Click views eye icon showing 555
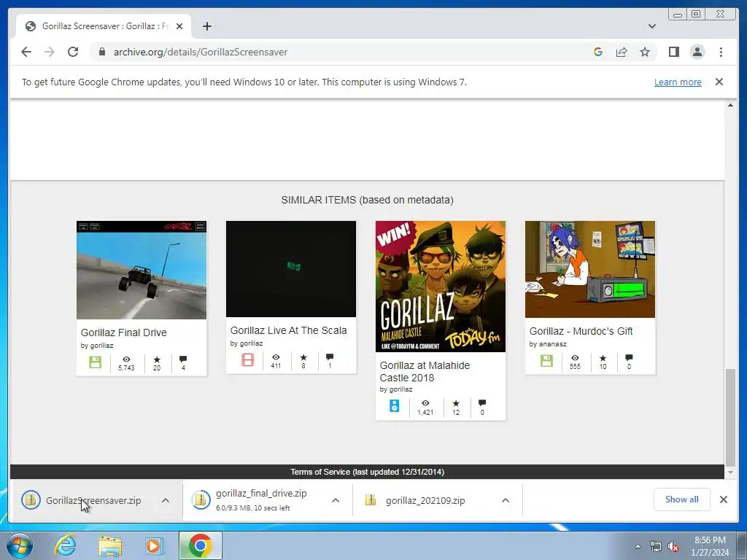This screenshot has width=747, height=560. click(x=575, y=357)
